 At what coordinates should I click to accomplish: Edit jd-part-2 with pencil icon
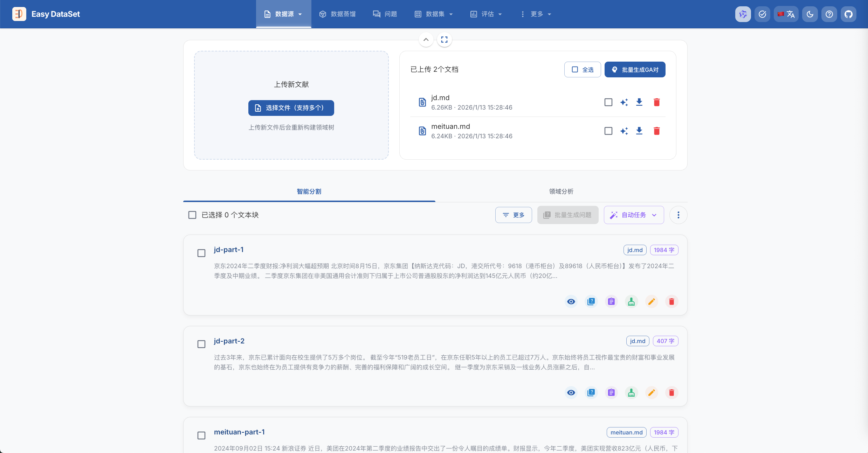tap(652, 393)
